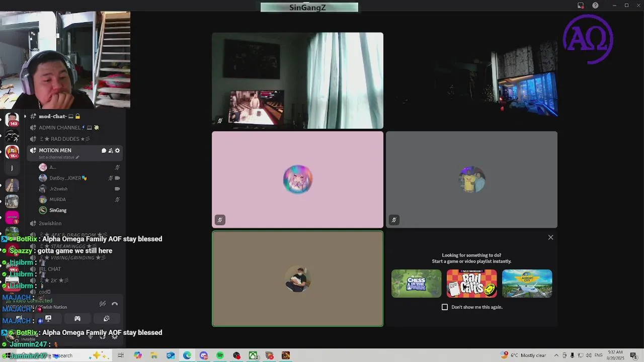644x362 pixels.
Task: Focus the video tile showing curtains
Action: tap(297, 80)
